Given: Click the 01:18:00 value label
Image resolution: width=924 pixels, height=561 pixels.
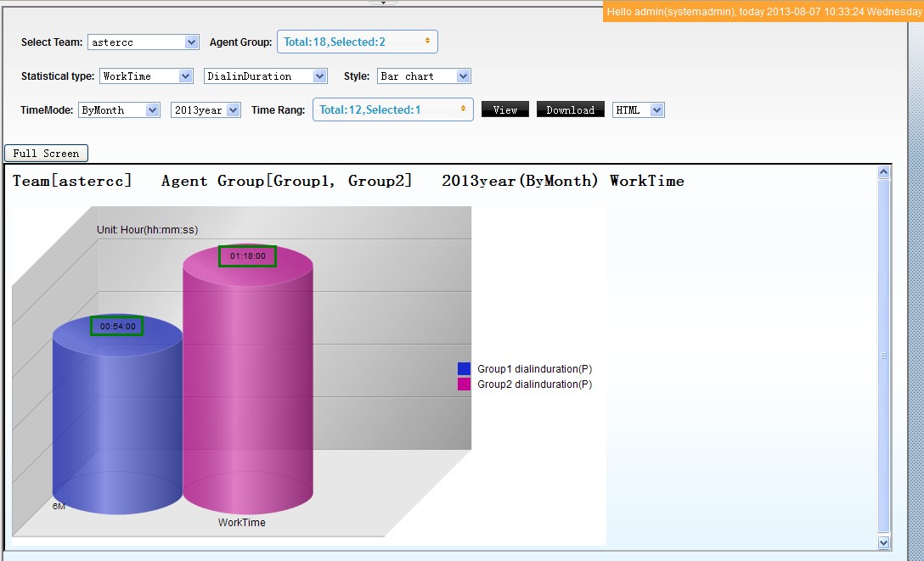Looking at the screenshot, I should 247,256.
